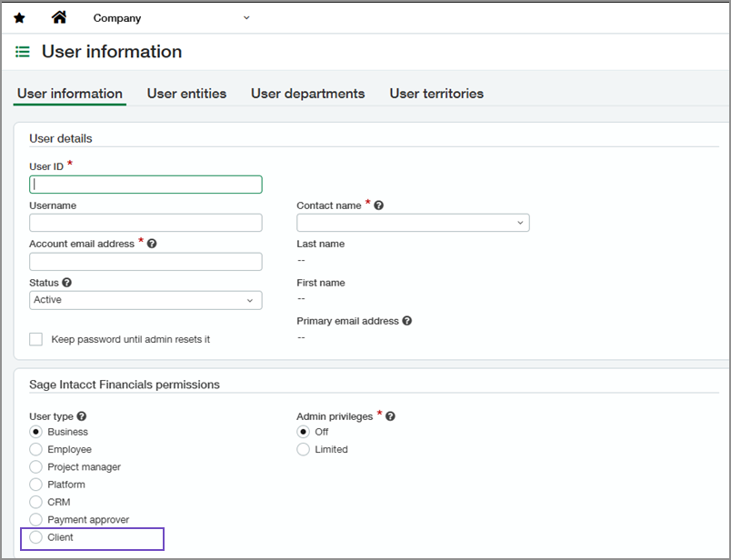Set Admin privileges to Limited
731x560 pixels.
coord(304,449)
